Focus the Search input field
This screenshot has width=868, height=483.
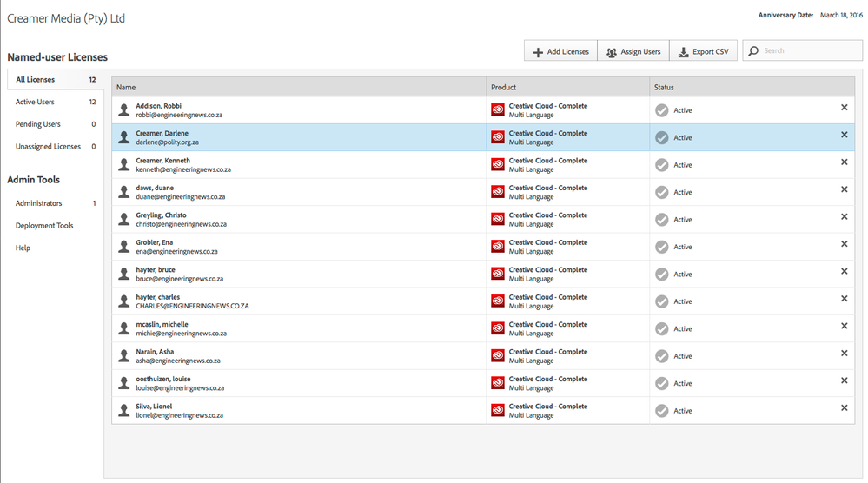[808, 51]
